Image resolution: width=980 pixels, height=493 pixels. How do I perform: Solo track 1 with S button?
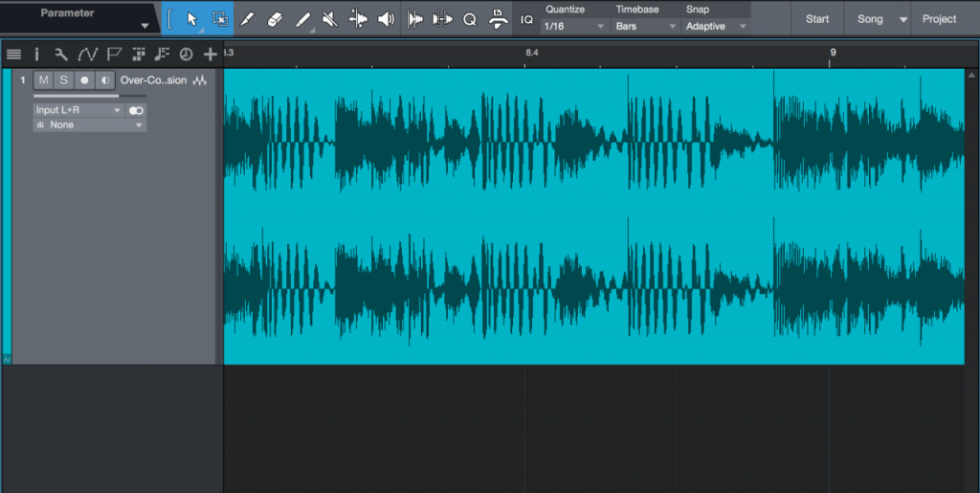pos(63,80)
